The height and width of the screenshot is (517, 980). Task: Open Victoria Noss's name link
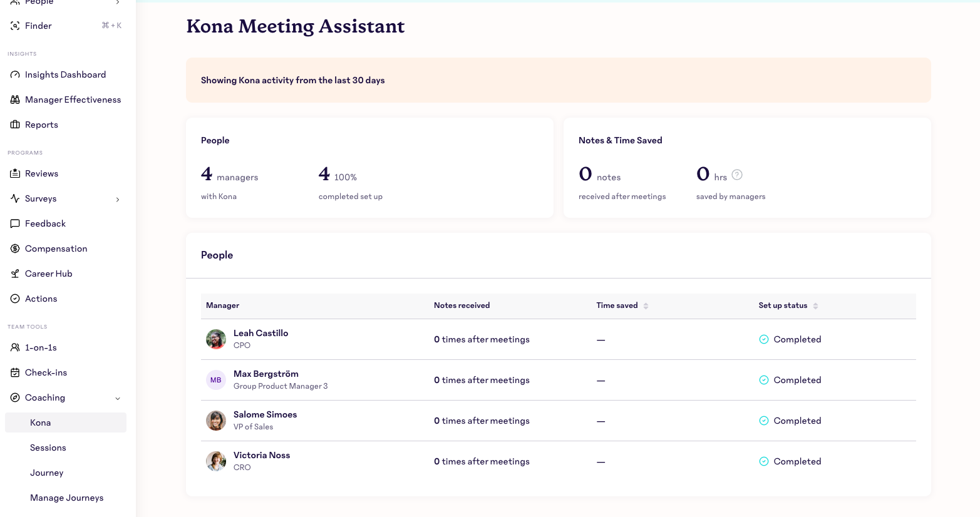tap(262, 455)
